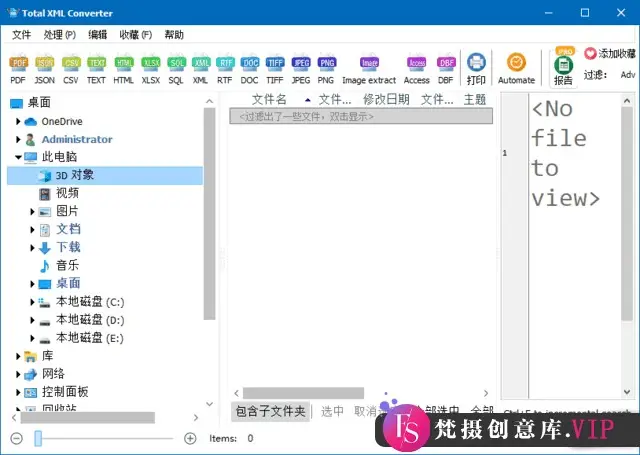The width and height of the screenshot is (640, 455).
Task: Collapse the 此电脑 tree node
Action: [x=18, y=157]
